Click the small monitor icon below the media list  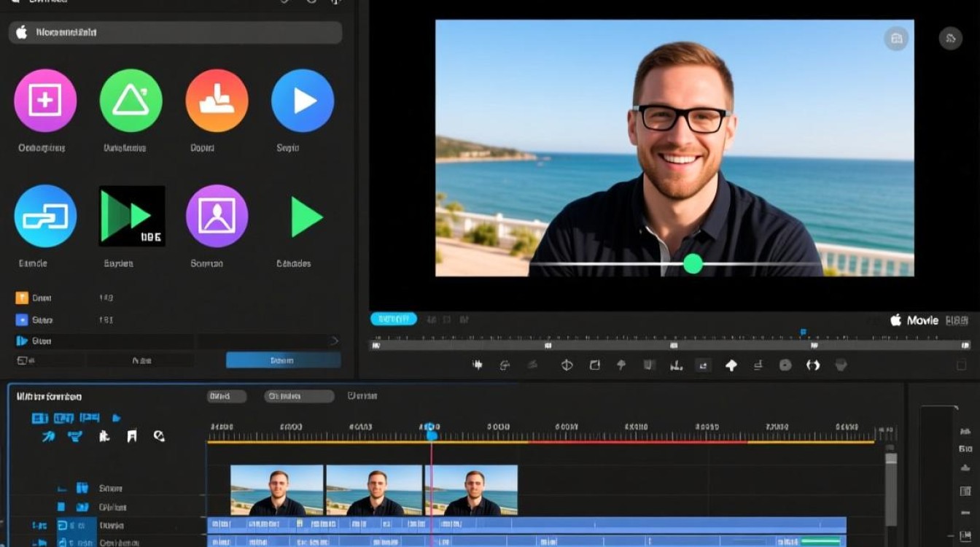click(x=22, y=360)
